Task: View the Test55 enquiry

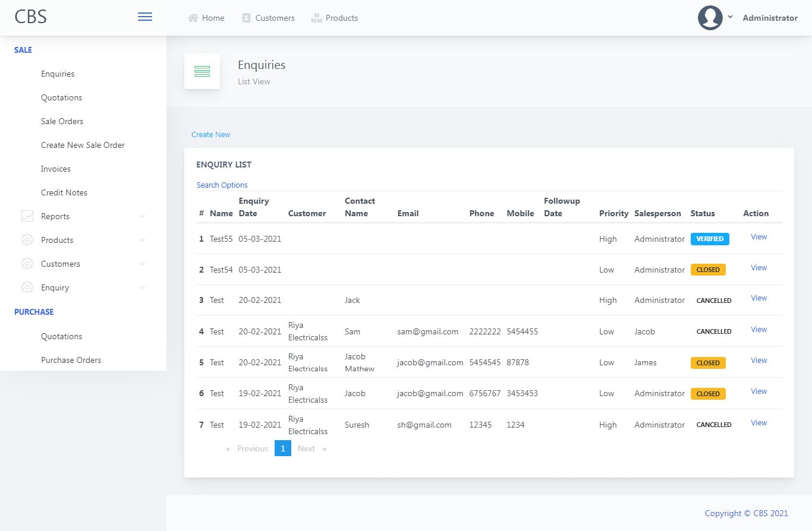Action: pyautogui.click(x=759, y=237)
